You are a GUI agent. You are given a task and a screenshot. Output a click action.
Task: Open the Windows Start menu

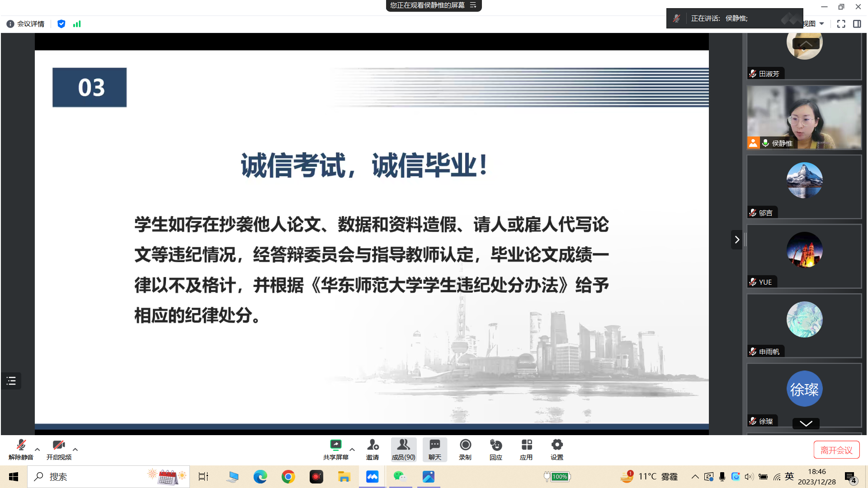click(x=13, y=476)
